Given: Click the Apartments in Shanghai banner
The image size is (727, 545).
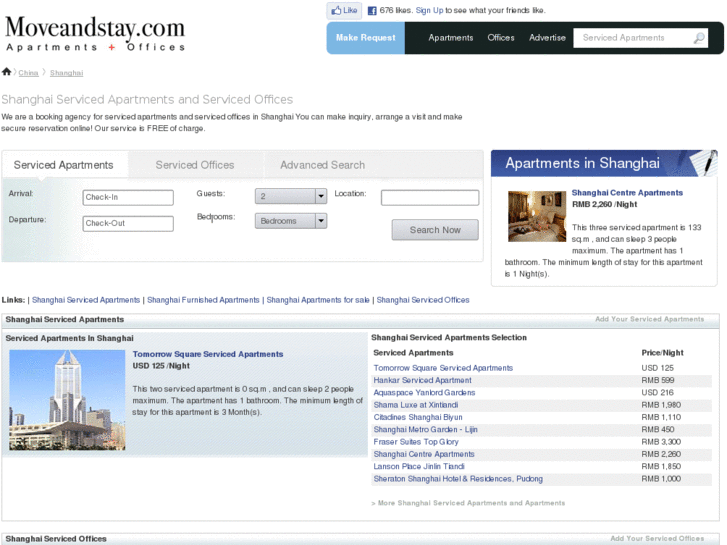Looking at the screenshot, I should [604, 163].
